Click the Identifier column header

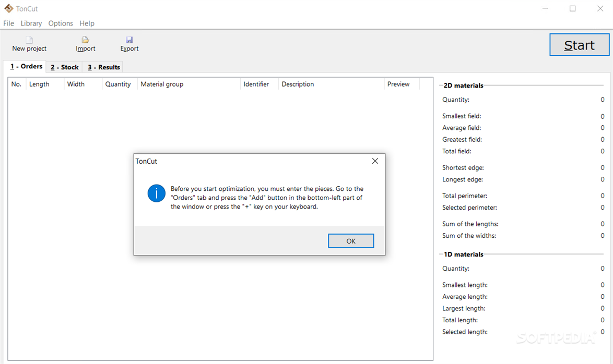click(x=259, y=84)
